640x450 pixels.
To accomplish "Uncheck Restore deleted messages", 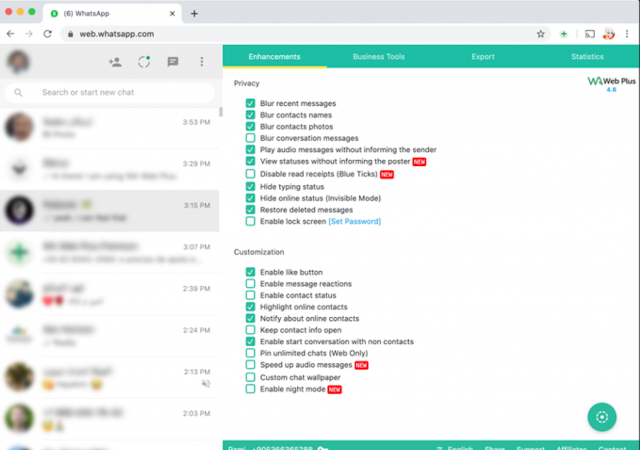I will [x=250, y=210].
